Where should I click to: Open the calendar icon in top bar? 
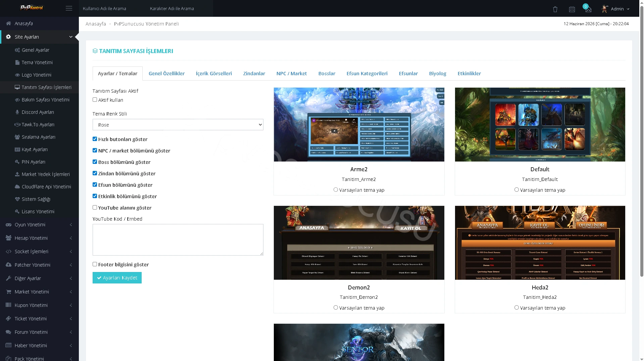[x=572, y=9]
